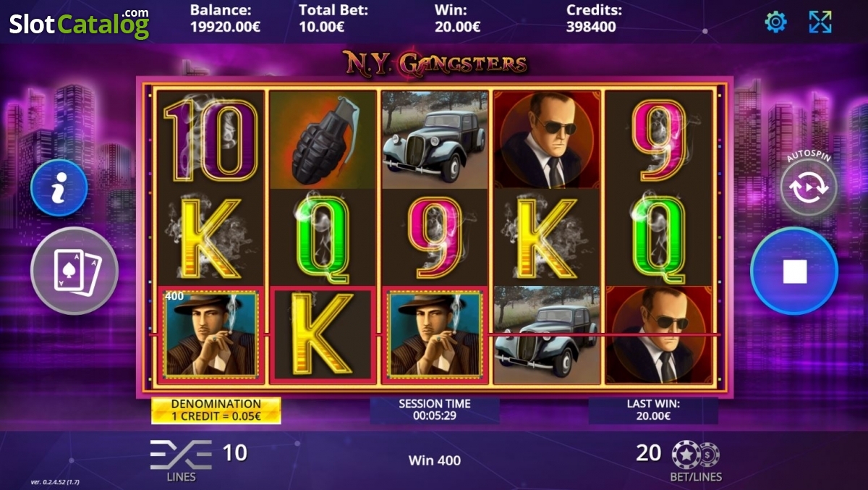Click the highlighted K symbol in bottom row

[323, 334]
